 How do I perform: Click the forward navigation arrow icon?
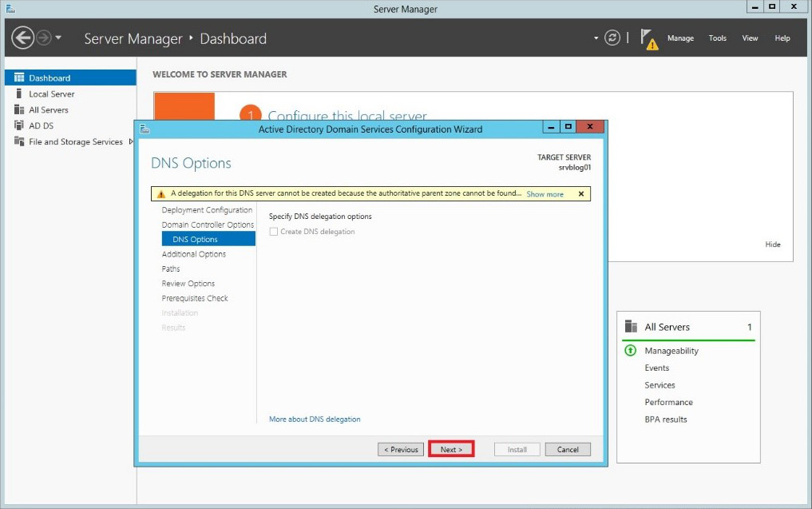click(44, 38)
